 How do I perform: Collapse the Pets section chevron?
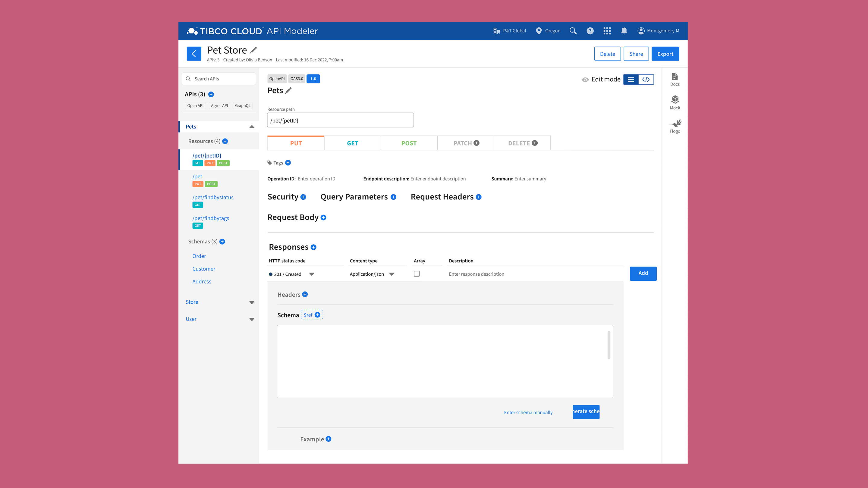(252, 127)
